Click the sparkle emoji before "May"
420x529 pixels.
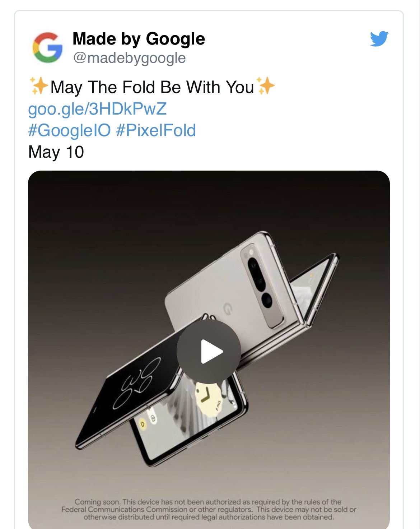pyautogui.click(x=39, y=86)
